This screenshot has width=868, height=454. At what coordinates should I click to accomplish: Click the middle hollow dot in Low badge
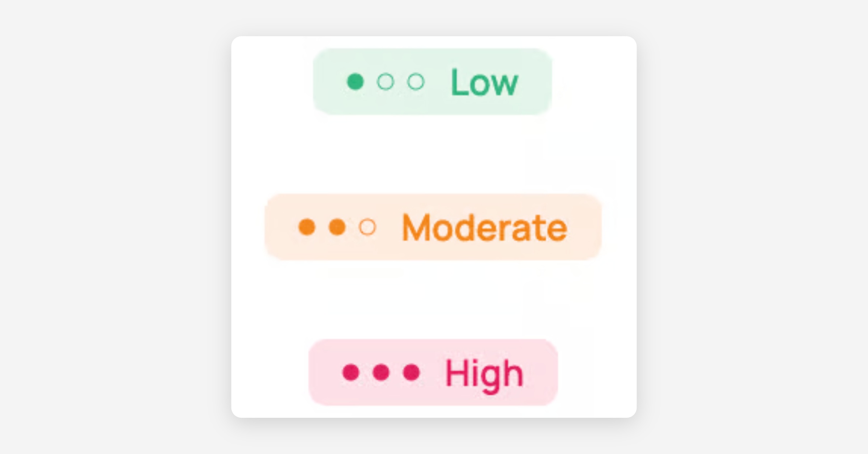point(386,81)
